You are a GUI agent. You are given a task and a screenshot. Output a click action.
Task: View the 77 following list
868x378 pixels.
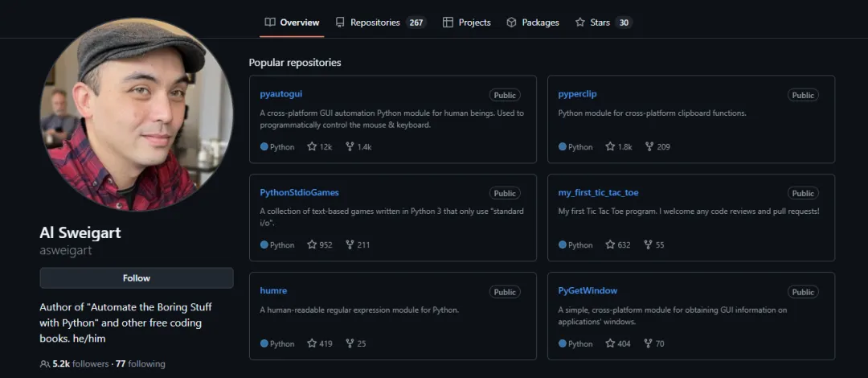(141, 364)
